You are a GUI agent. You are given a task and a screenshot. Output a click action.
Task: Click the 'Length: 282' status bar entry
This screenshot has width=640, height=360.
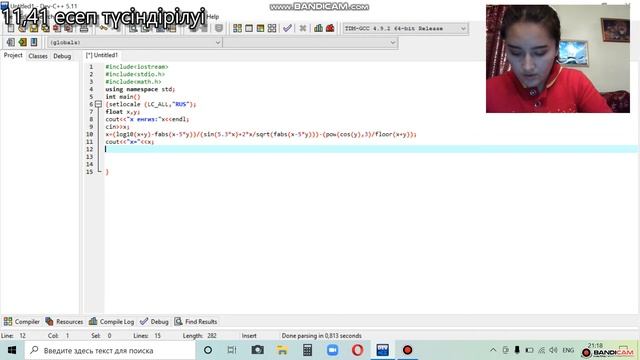[200, 336]
